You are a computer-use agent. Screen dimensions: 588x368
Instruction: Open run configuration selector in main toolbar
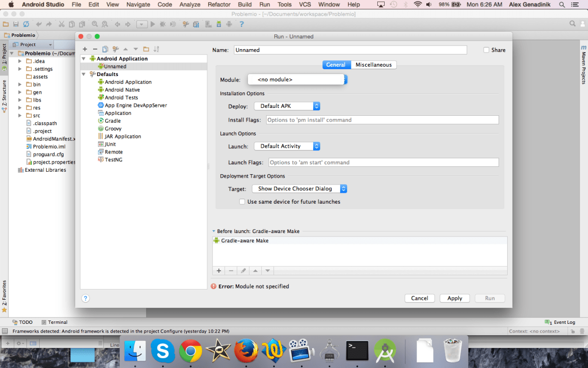[x=142, y=24]
